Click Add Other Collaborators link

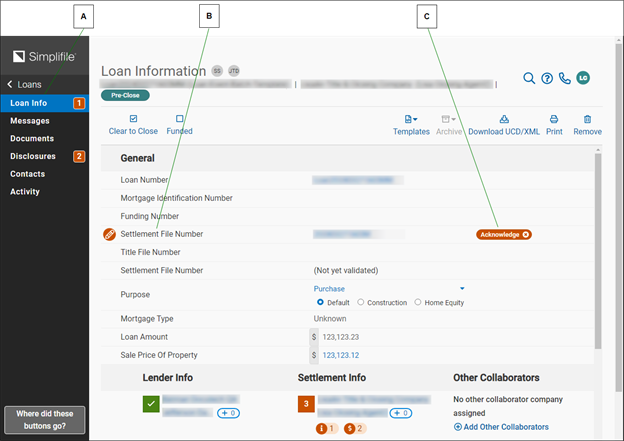click(x=501, y=427)
